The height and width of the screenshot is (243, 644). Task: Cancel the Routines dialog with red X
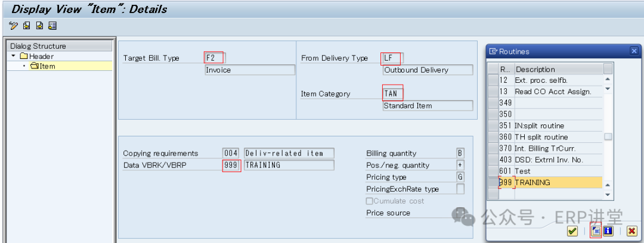[631, 230]
